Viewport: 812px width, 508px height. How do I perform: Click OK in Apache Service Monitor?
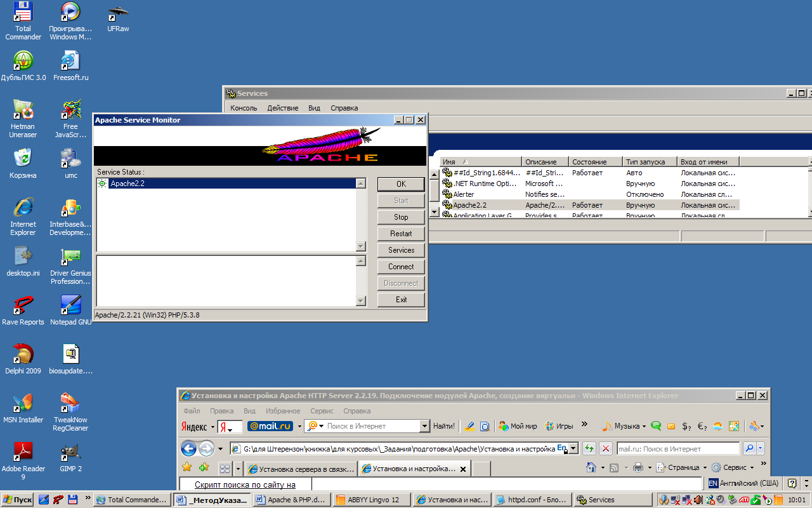pos(401,184)
